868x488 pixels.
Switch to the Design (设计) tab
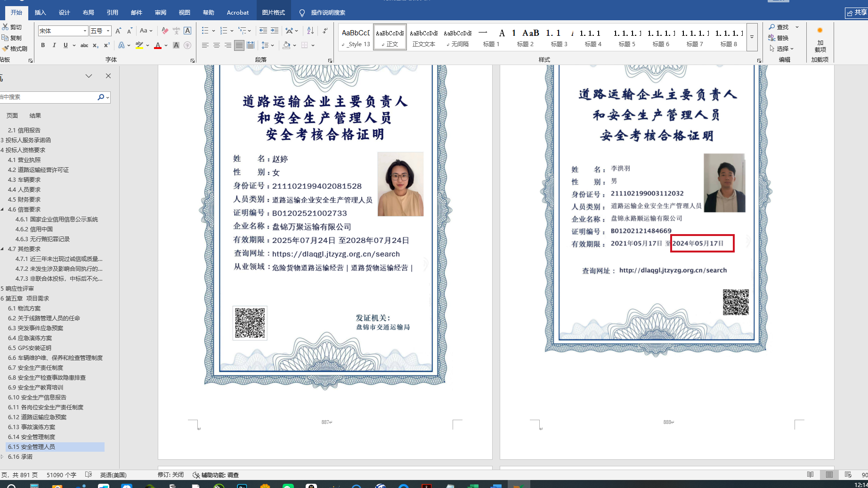pyautogui.click(x=64, y=13)
